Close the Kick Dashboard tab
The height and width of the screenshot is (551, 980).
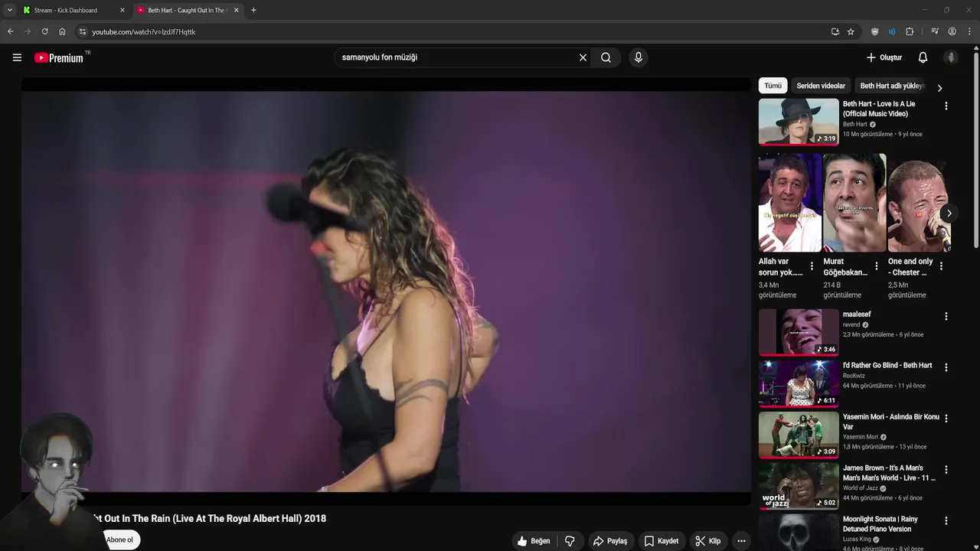coord(122,10)
